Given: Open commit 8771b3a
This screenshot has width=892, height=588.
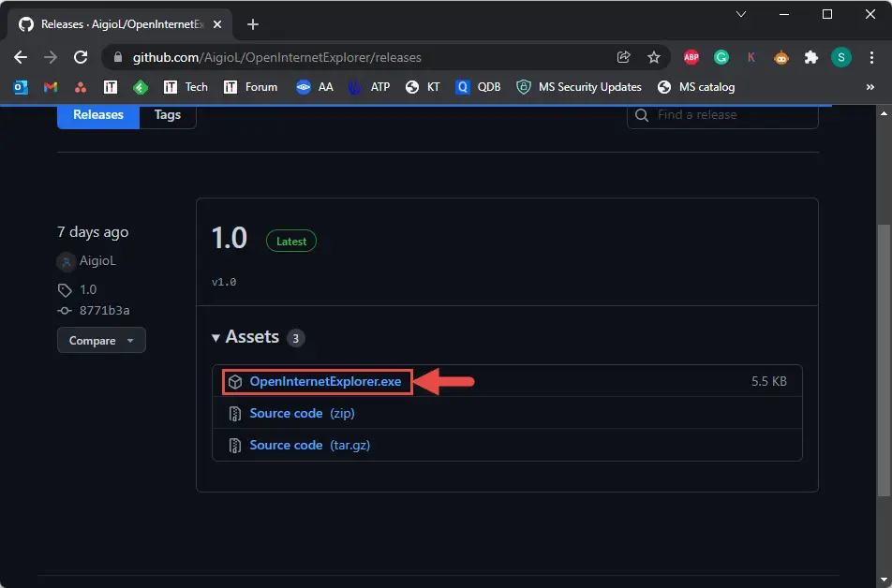Looking at the screenshot, I should tap(104, 311).
